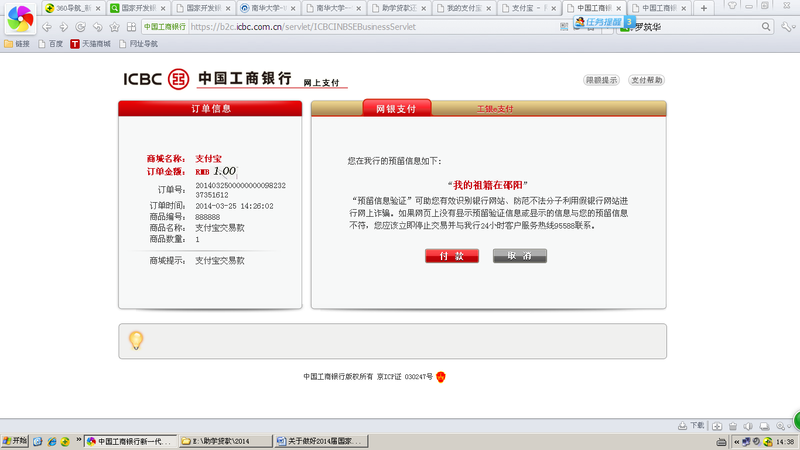Go forward with the browser forward arrow

point(64,27)
